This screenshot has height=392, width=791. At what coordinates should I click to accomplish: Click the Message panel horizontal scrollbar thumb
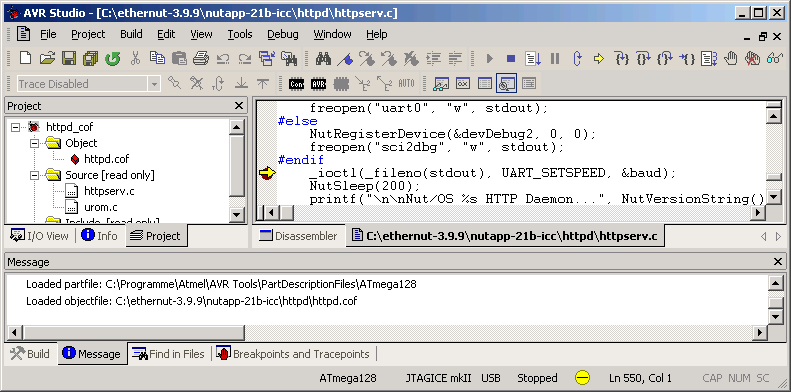pos(134,333)
